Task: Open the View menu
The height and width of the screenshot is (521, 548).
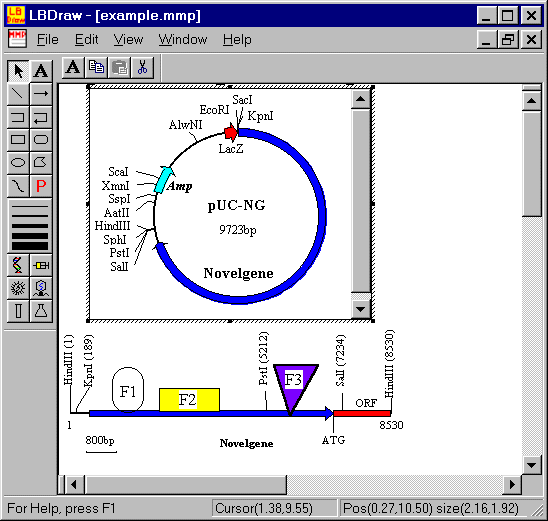Action: tap(128, 39)
